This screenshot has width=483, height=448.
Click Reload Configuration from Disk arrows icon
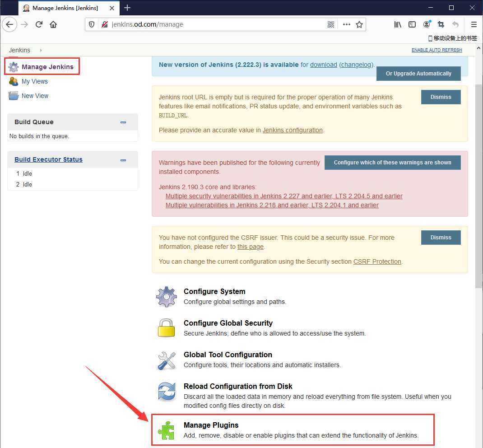[167, 391]
